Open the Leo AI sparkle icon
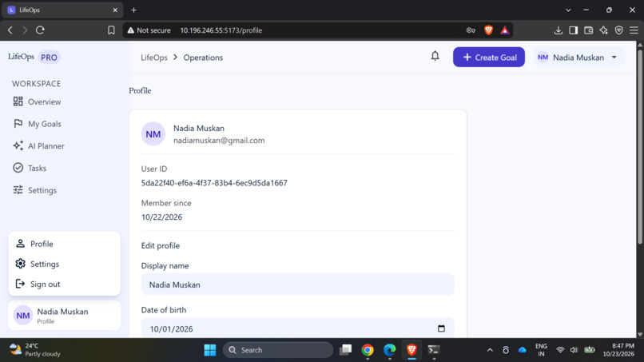Image resolution: width=644 pixels, height=362 pixels. [x=604, y=30]
